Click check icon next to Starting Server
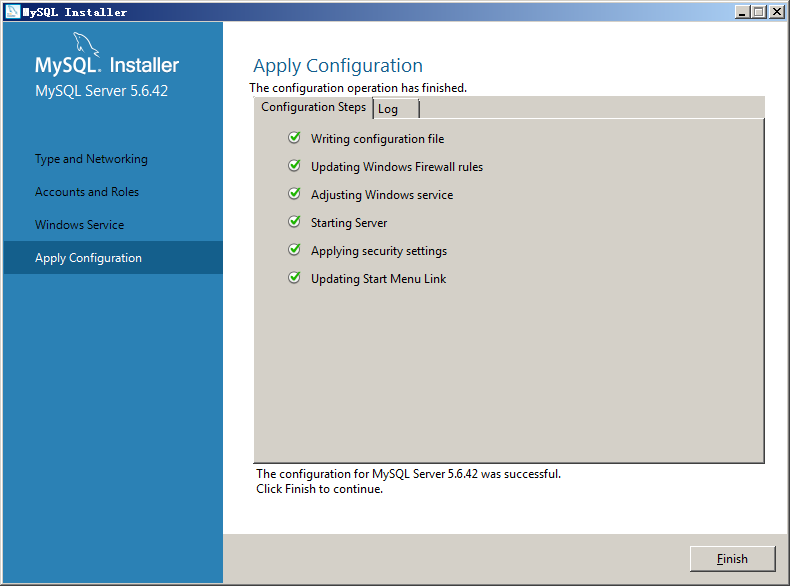 (294, 222)
